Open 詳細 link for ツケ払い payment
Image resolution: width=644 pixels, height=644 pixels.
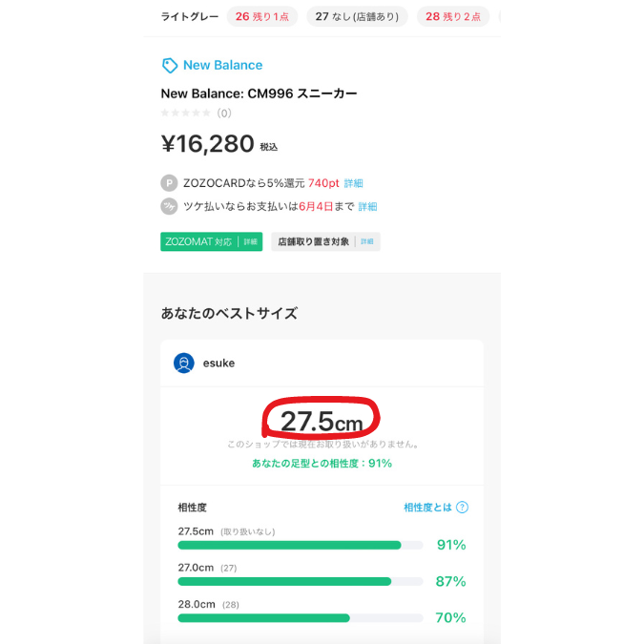point(367,206)
